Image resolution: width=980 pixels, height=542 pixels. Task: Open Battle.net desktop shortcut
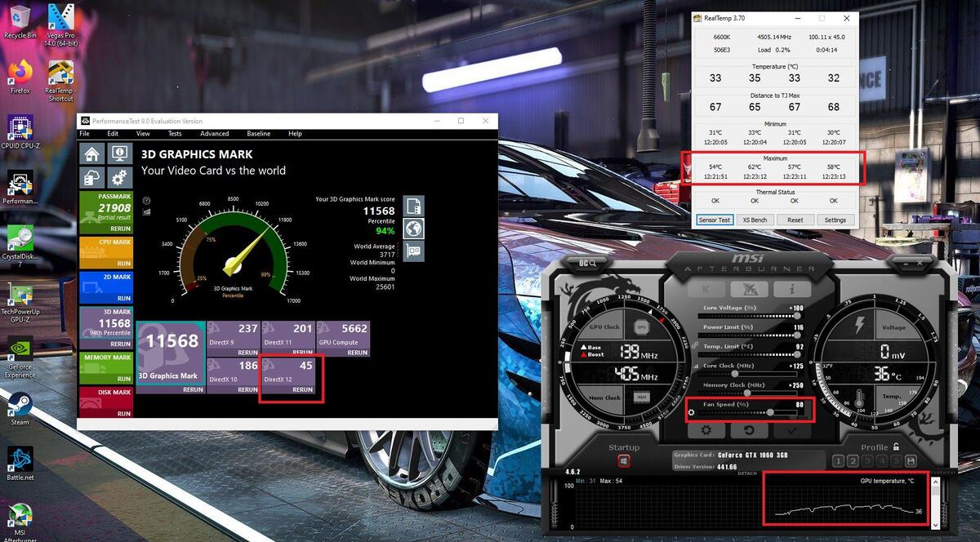point(20,464)
